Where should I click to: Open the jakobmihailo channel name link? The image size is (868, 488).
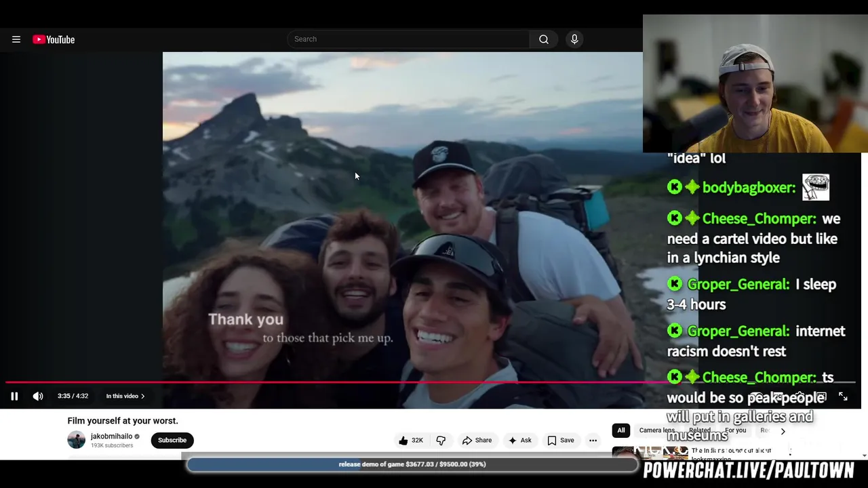[x=111, y=436]
